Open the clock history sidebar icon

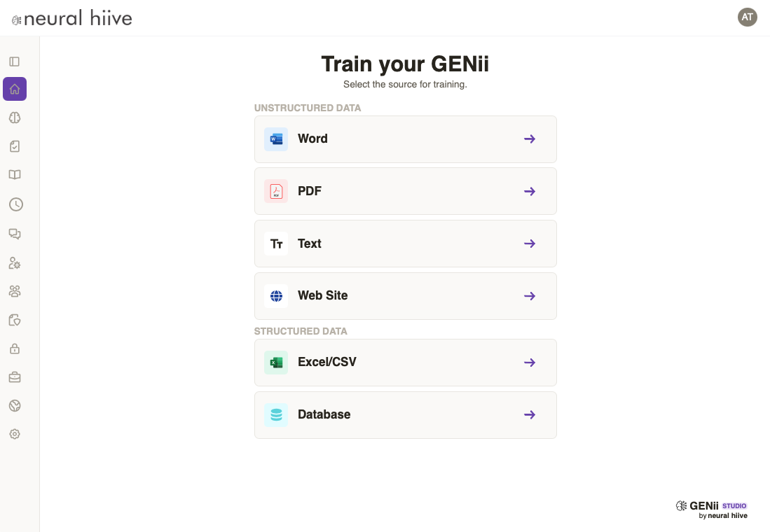(x=15, y=204)
